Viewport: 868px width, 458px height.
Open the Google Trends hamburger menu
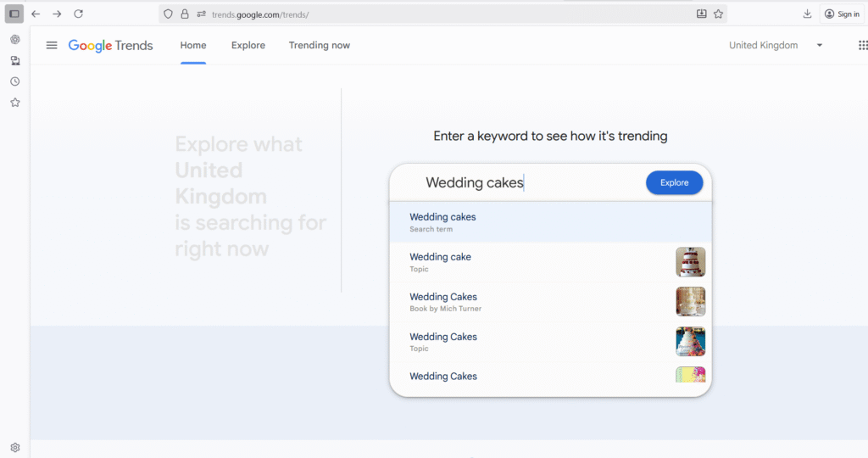[x=52, y=46]
